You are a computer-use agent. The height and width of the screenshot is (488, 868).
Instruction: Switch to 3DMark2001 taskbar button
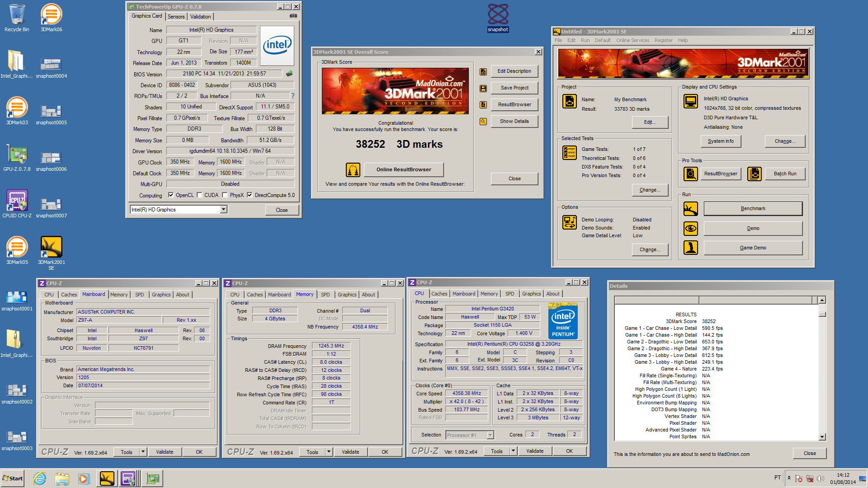tap(107, 479)
